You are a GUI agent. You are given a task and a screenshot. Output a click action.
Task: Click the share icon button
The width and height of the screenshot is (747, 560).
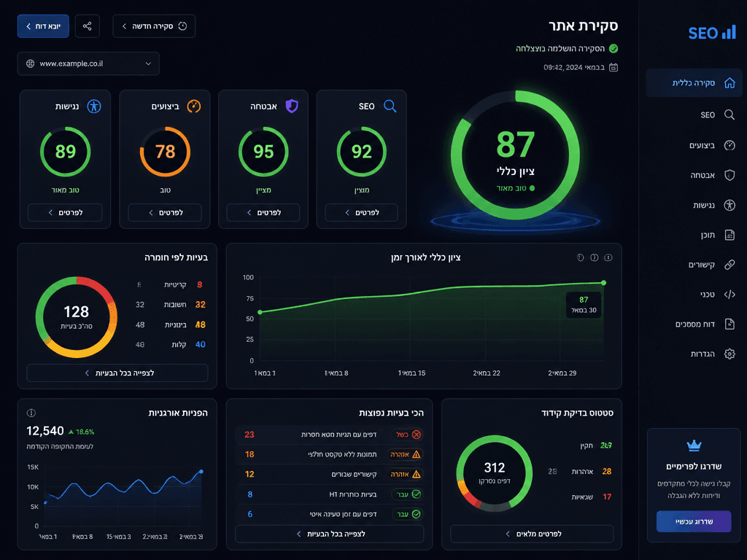tap(88, 26)
